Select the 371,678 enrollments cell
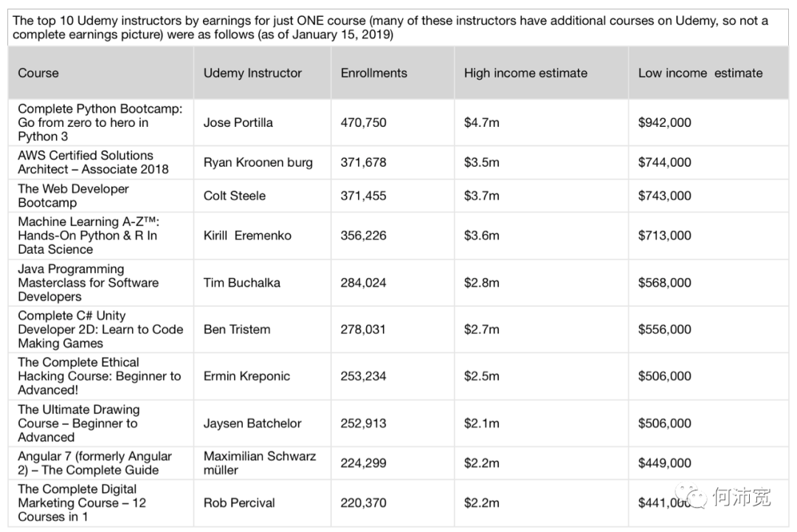 (363, 162)
